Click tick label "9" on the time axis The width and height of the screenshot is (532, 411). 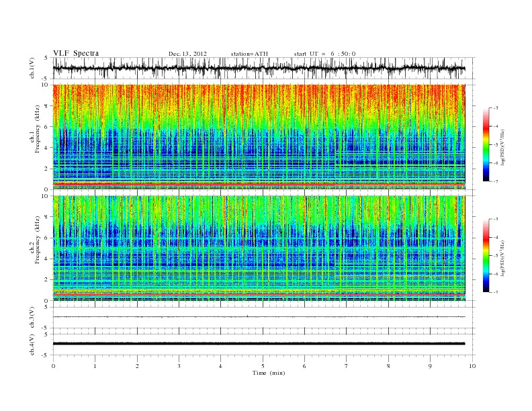430,366
